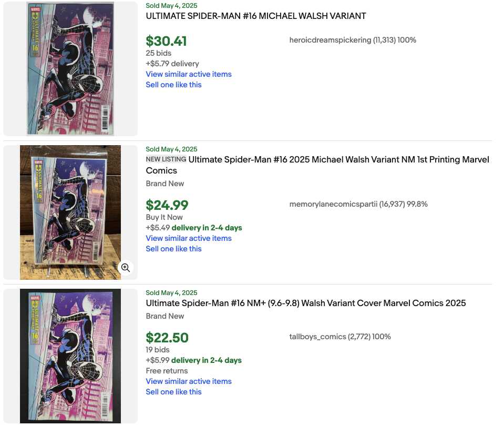Click the $24.99 Buy It Now price
Viewport: 504px width, 426px height.
tap(167, 205)
